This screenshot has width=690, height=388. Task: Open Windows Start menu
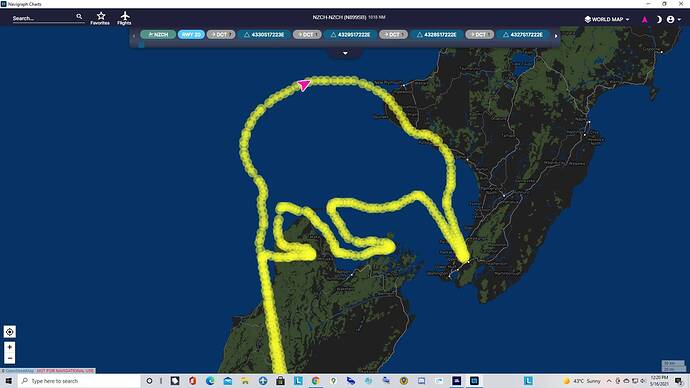[8, 381]
